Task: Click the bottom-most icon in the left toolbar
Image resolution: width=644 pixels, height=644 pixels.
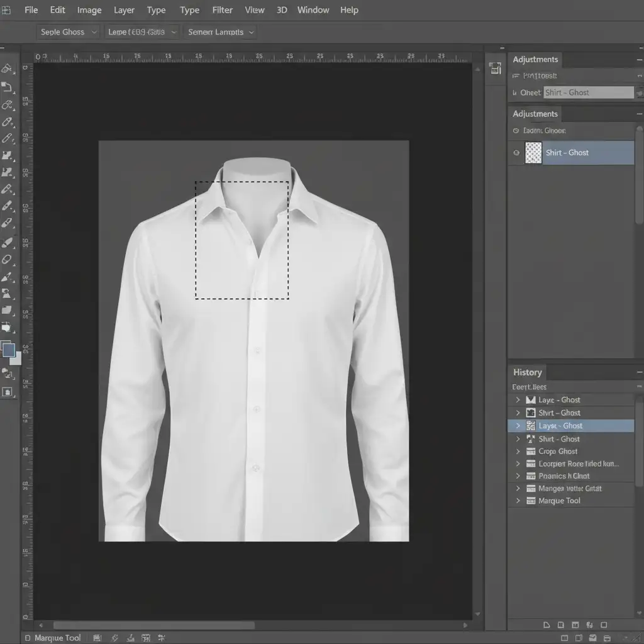Action: (x=8, y=392)
